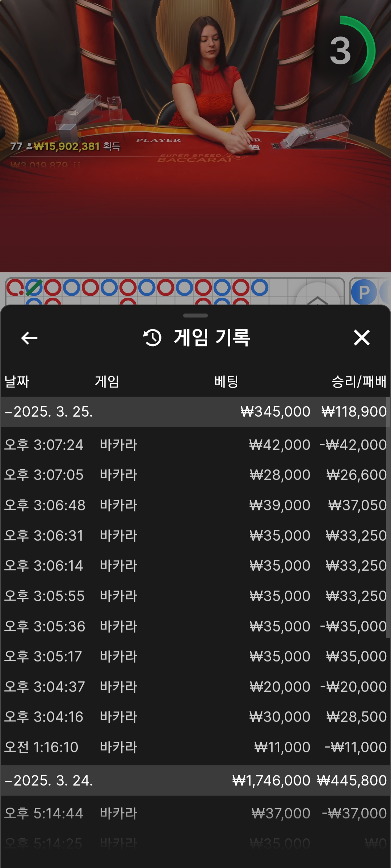Image resolution: width=391 pixels, height=868 pixels.
Task: Click the 승리/패배 column header
Action: point(358,382)
